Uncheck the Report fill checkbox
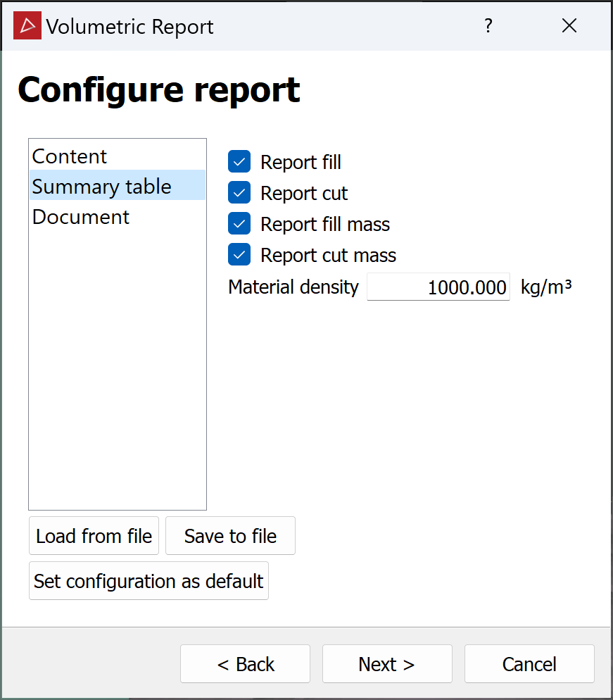This screenshot has height=700, width=613. (x=239, y=162)
